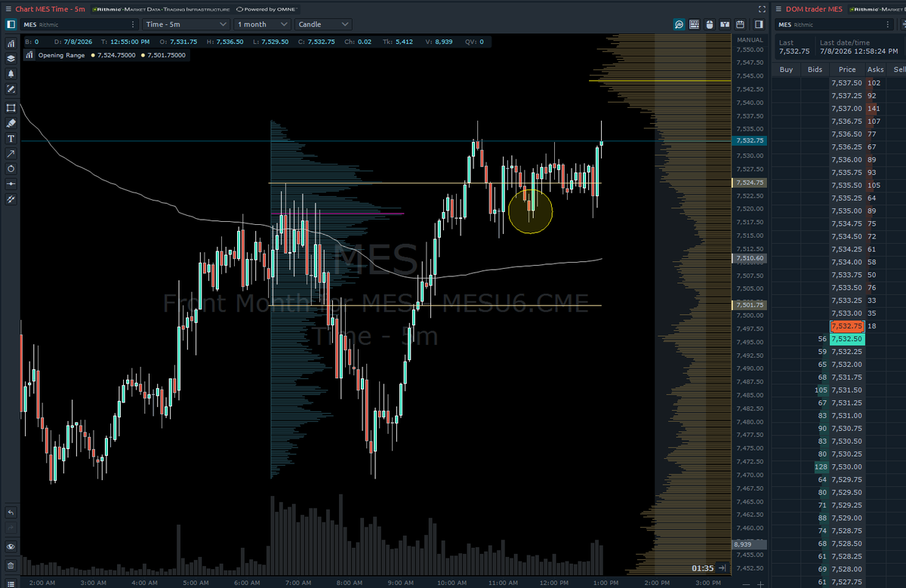Image resolution: width=906 pixels, height=588 pixels.
Task: Click DOM price row 7,537.50
Action: 846,83
